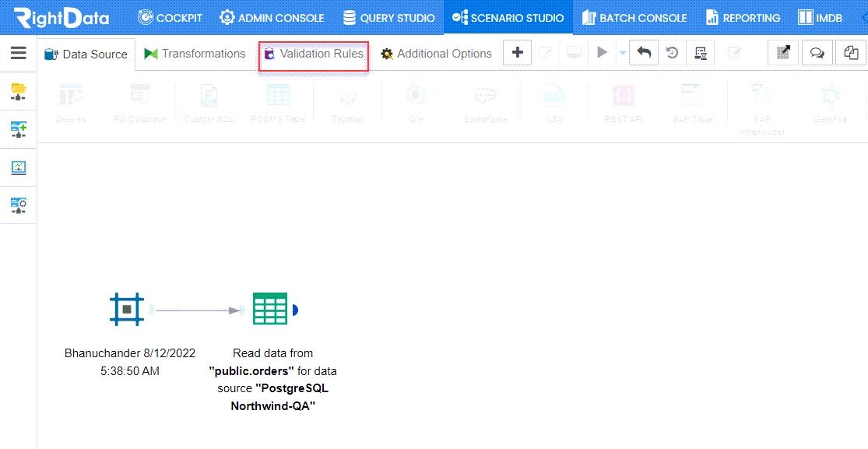Open the sidebar hamburger menu
Image resolution: width=868 pixels, height=449 pixels.
pos(19,53)
